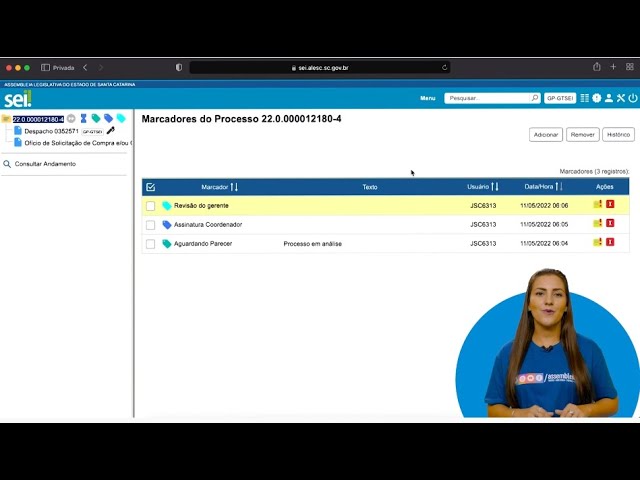Sort Usuário column descending with down arrow

[497, 187]
